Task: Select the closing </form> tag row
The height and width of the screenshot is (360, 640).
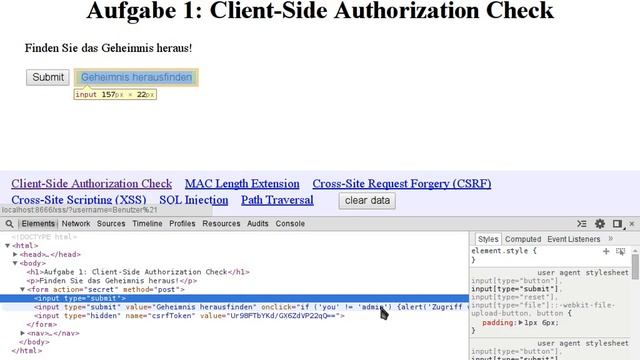Action: pyautogui.click(x=42, y=324)
